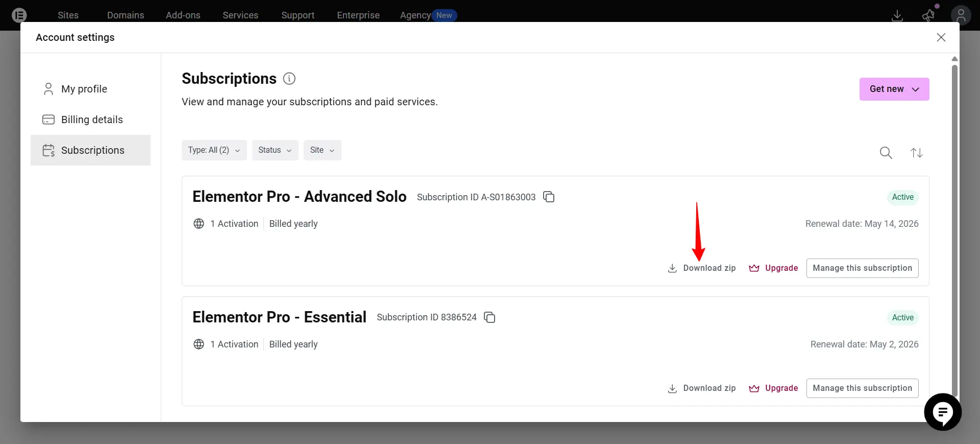Open Agency in top navigation
The image size is (980, 444).
pos(415,15)
